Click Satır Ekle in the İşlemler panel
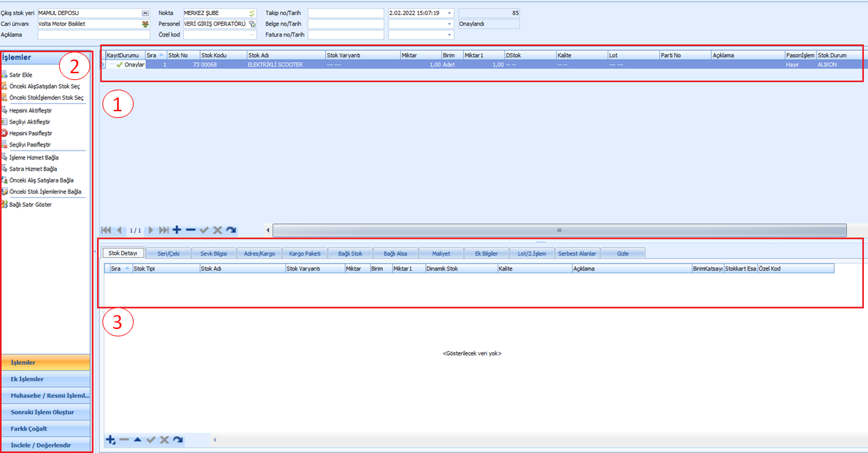The width and height of the screenshot is (868, 453). tap(21, 75)
